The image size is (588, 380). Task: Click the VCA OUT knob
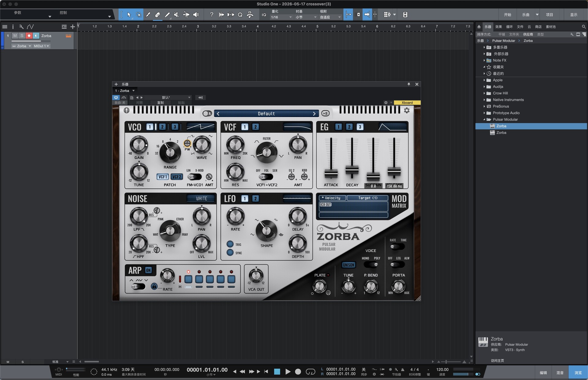click(x=256, y=275)
